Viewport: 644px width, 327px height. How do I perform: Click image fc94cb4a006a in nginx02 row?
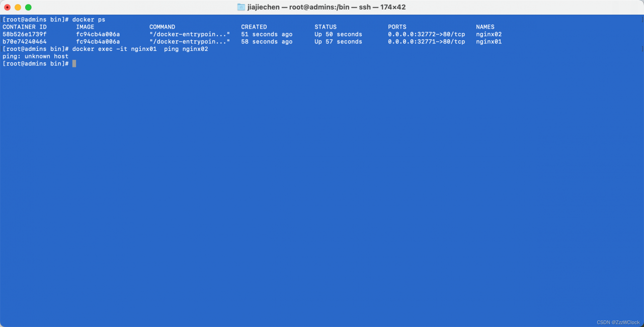[x=98, y=34]
